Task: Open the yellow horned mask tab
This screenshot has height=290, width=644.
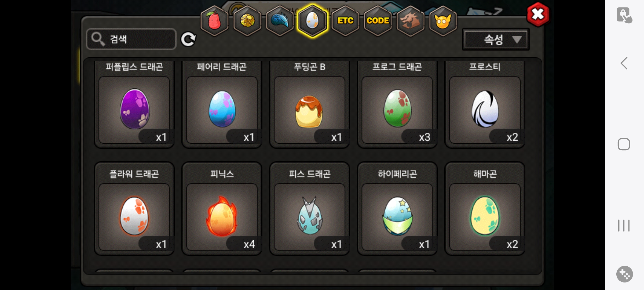Action: [443, 21]
